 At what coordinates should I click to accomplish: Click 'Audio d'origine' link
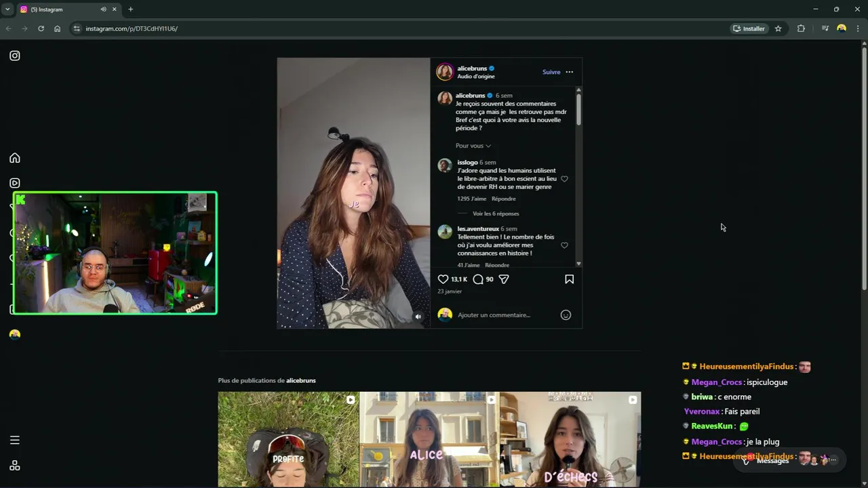click(x=476, y=77)
